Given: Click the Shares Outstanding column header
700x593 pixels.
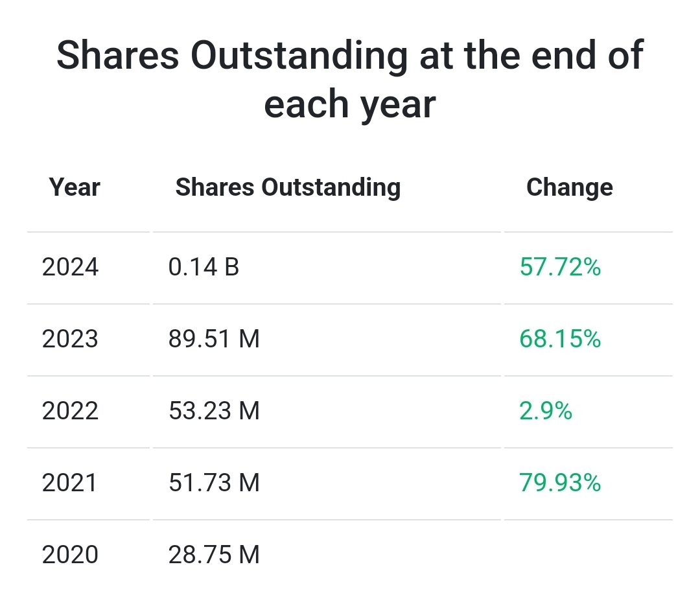Looking at the screenshot, I should point(288,187).
